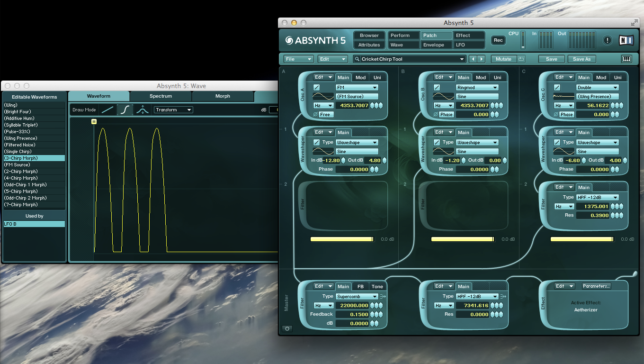Click the Save As button
The height and width of the screenshot is (364, 644).
coord(582,59)
